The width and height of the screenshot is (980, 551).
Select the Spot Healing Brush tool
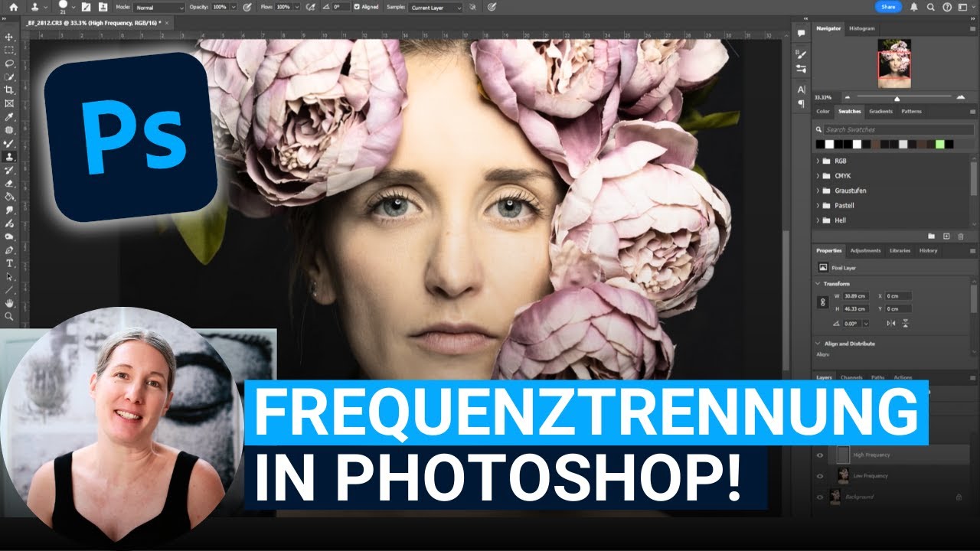point(9,130)
